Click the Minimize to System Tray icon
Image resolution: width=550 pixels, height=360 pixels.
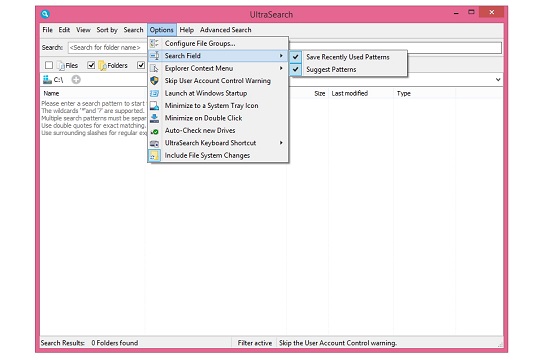pos(154,106)
